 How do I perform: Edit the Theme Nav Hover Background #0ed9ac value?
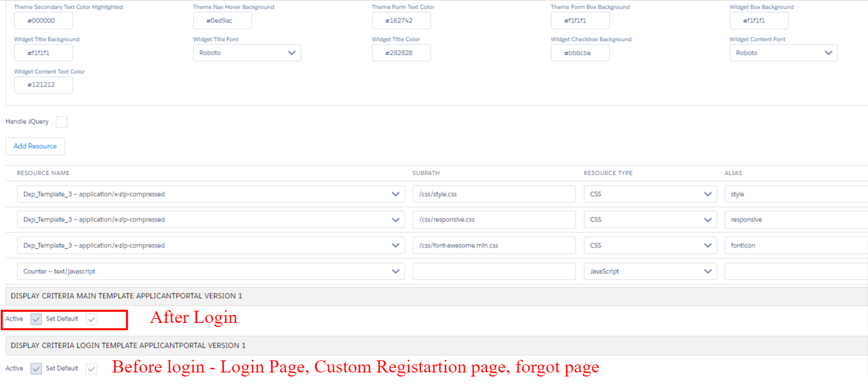coord(222,21)
